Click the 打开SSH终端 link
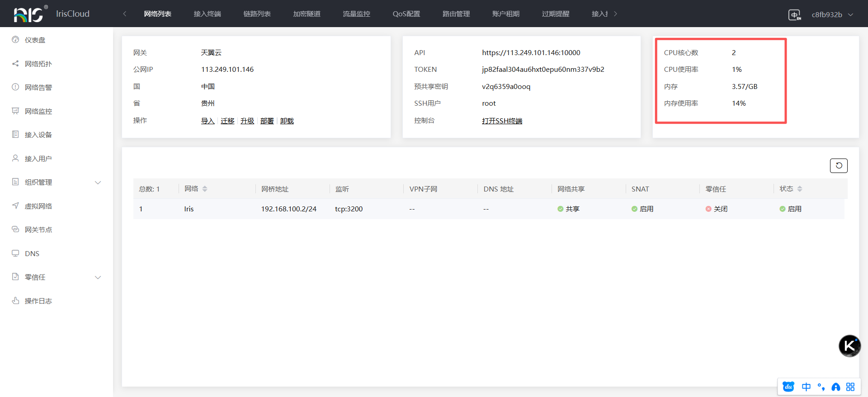This screenshot has width=868, height=397. 502,121
